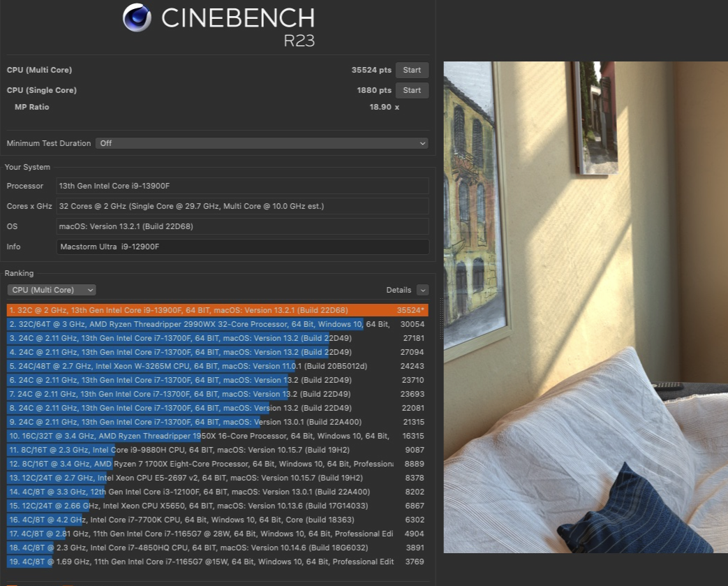The height and width of the screenshot is (586, 728).
Task: Select ranking row 19 i7-1165G7 @15W
Action: tap(217, 562)
